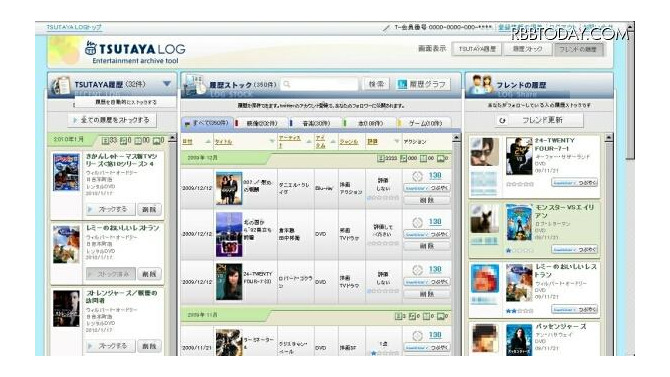Toggle フレンドの履歴 screen display button

(x=578, y=49)
